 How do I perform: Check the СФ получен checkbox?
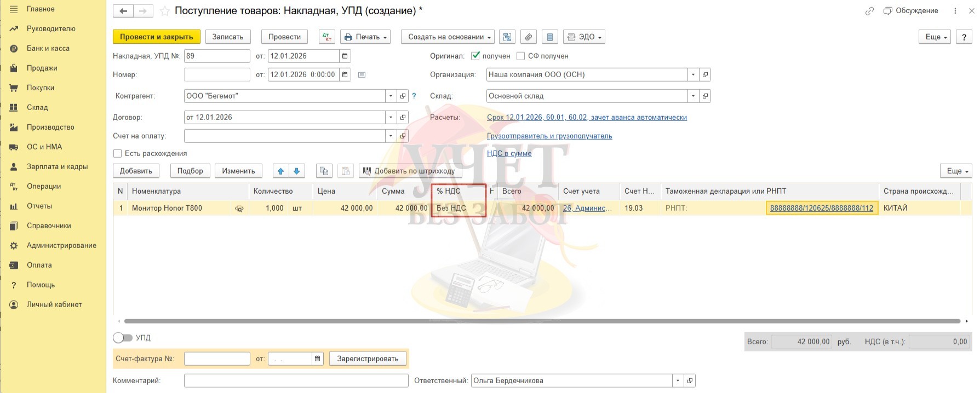tap(521, 56)
